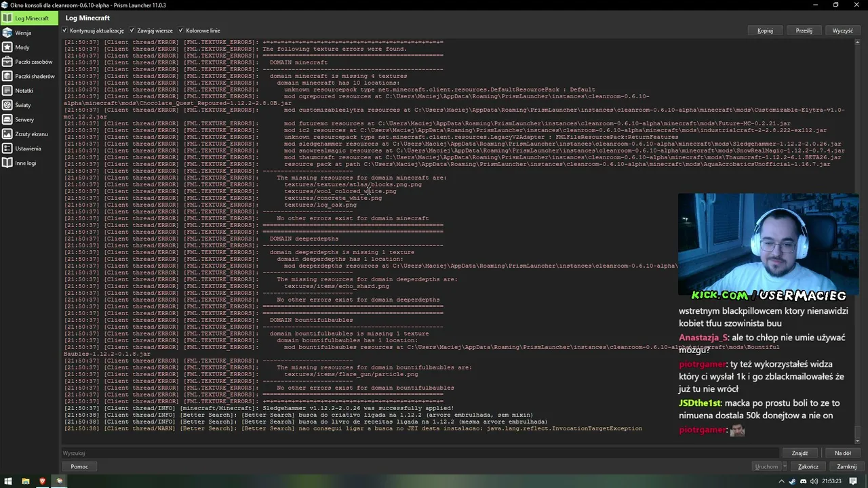Screen dimensions: 868x488
Task: Kill the instance with Zakończ button
Action: (x=808, y=466)
